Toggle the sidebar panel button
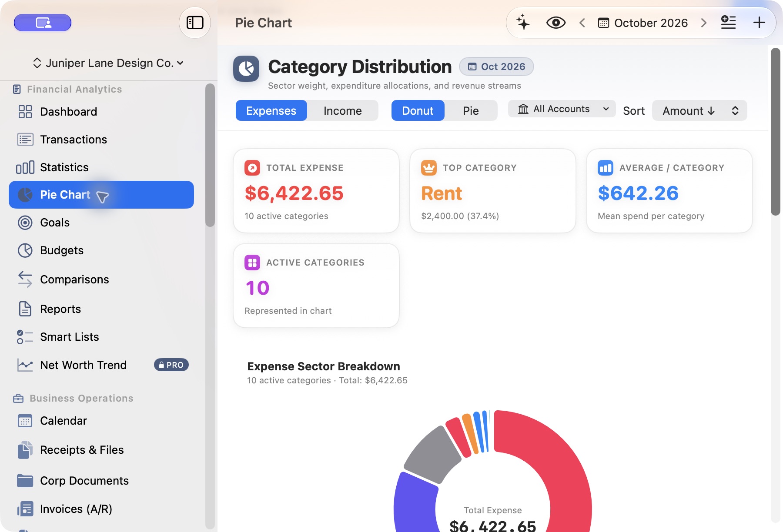 tap(195, 23)
